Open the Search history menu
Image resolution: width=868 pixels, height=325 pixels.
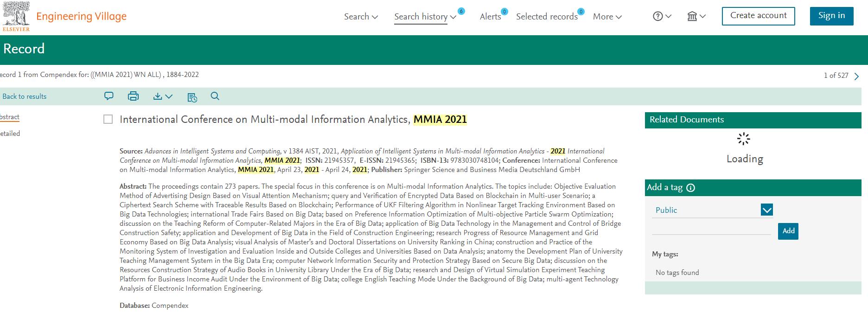click(x=425, y=17)
